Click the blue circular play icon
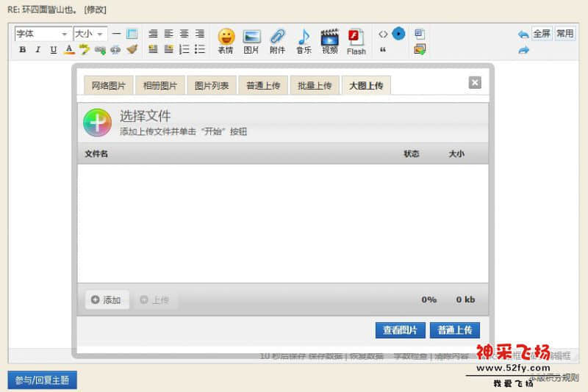Viewport: 588px width, 392px height. [x=398, y=34]
